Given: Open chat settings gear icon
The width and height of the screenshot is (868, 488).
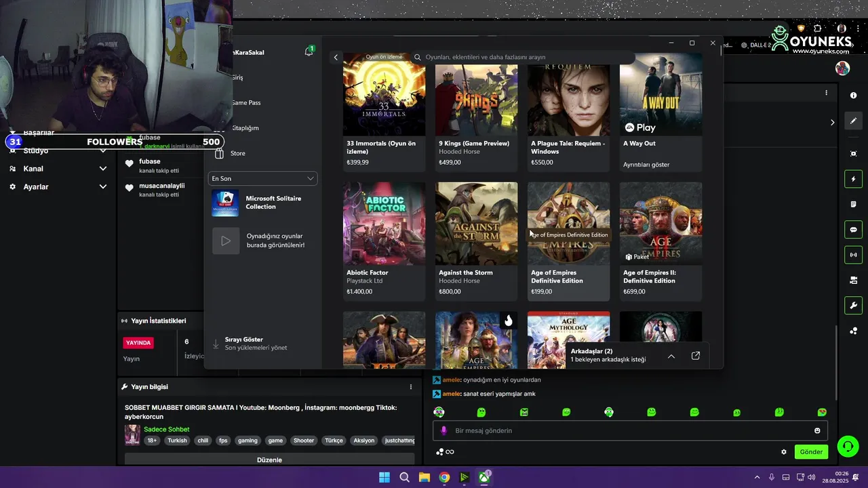Looking at the screenshot, I should pyautogui.click(x=784, y=452).
